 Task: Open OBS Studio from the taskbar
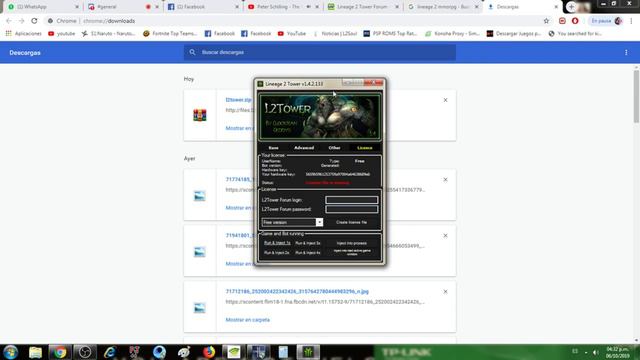pos(85,352)
